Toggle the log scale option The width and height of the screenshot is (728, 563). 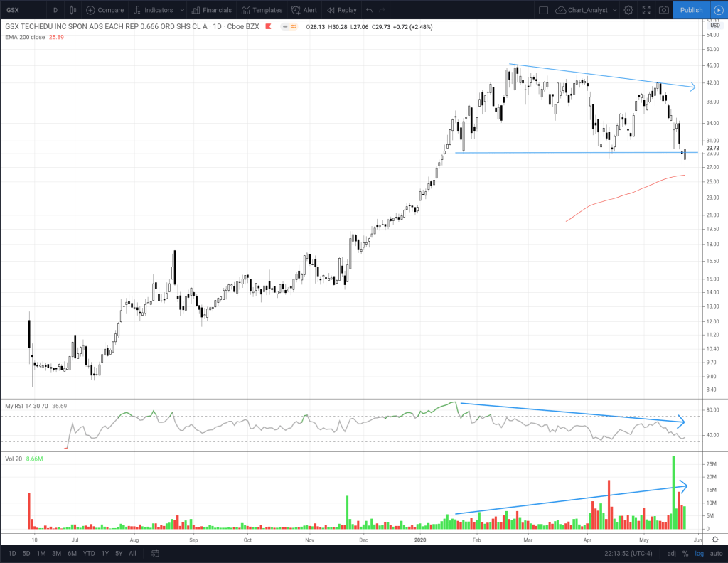pos(699,553)
